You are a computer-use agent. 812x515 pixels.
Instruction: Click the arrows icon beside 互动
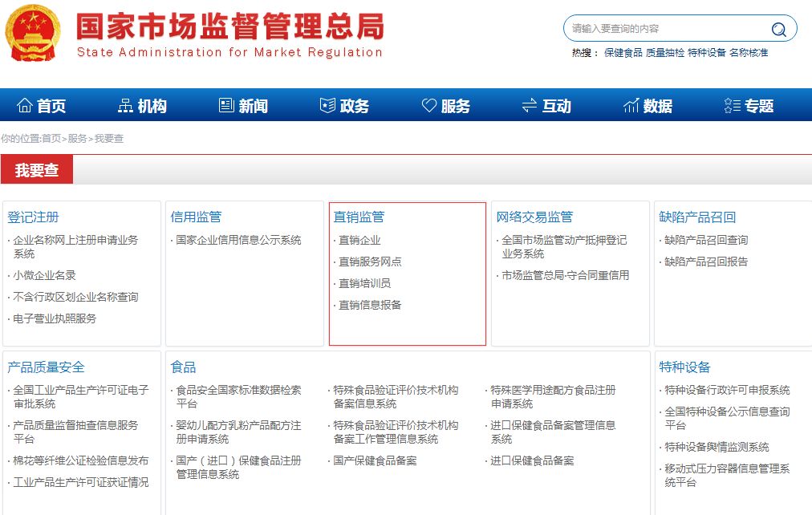pyautogui.click(x=530, y=106)
